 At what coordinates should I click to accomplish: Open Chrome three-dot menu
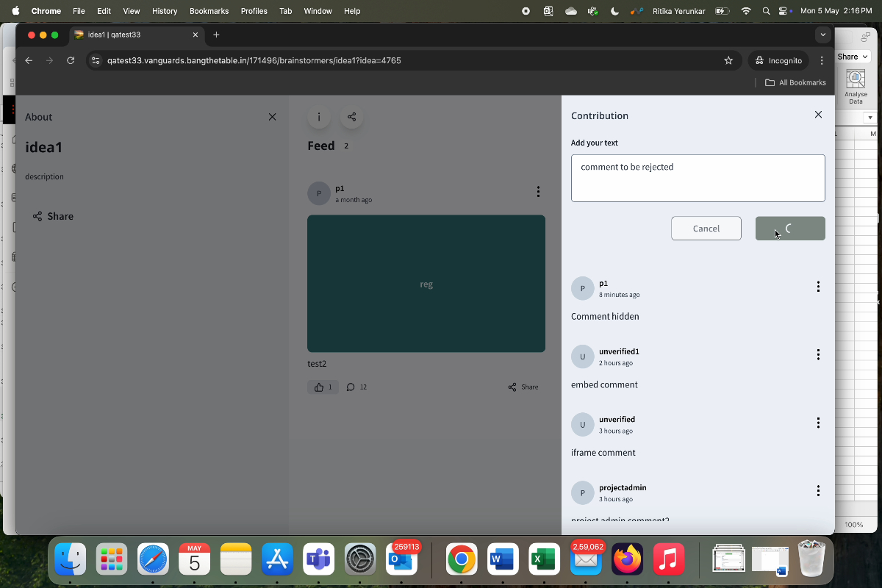(x=822, y=60)
